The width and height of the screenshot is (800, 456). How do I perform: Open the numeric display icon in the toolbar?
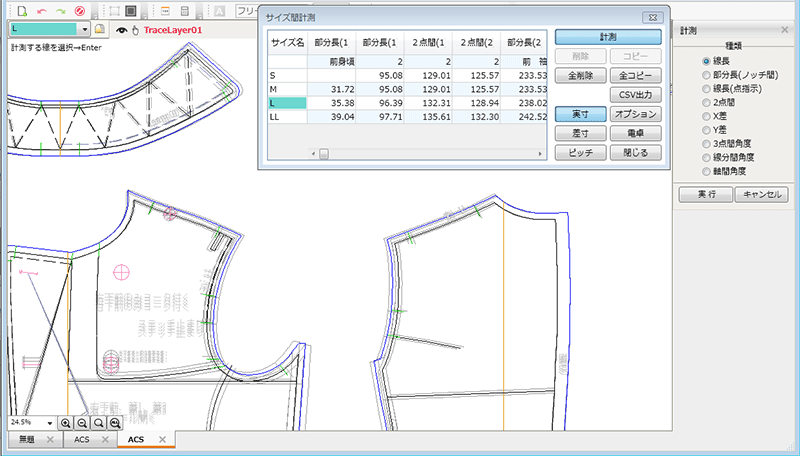[x=165, y=11]
